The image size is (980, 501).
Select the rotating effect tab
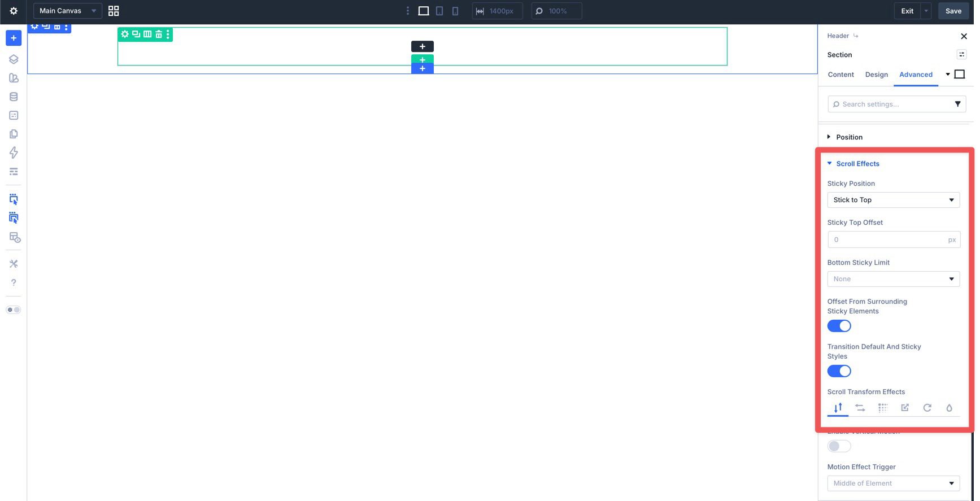(x=927, y=408)
